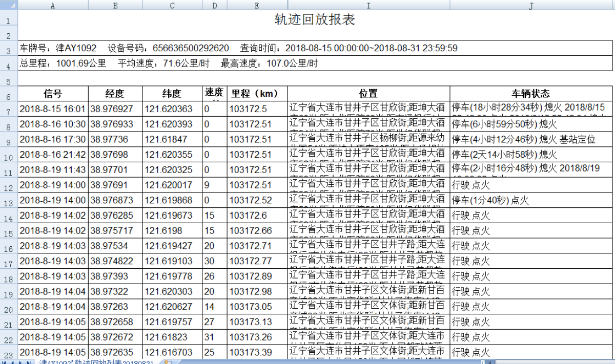The image size is (615, 364).
Task: Click the 经度 column header cell
Action: (115, 94)
